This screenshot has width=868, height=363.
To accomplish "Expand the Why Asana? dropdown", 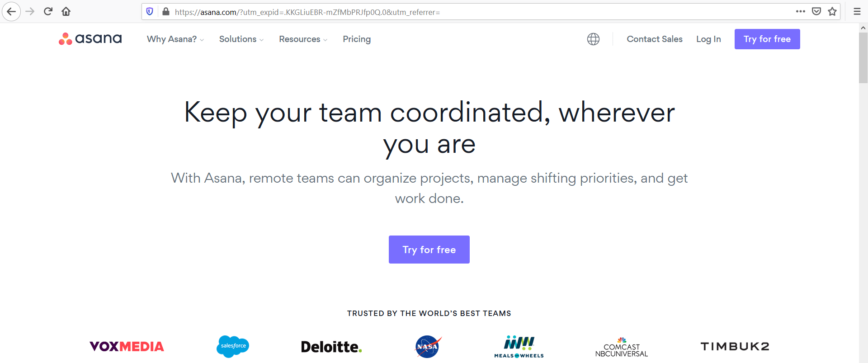I will 175,39.
